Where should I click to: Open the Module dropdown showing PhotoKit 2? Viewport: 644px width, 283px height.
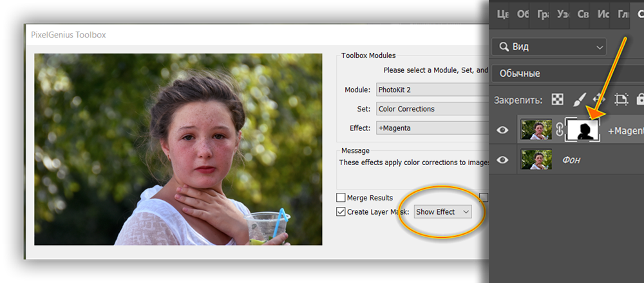point(432,90)
